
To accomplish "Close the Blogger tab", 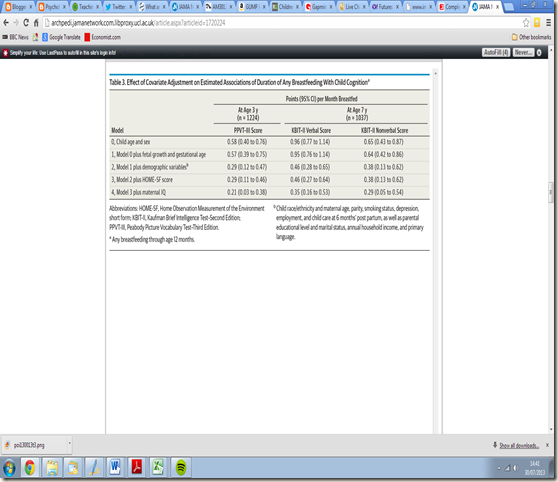I will [x=30, y=7].
